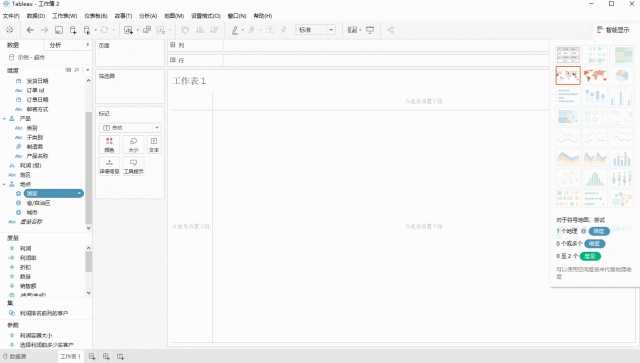Click the presentation mode monitor icon
This screenshot has height=363, width=640.
point(370,30)
